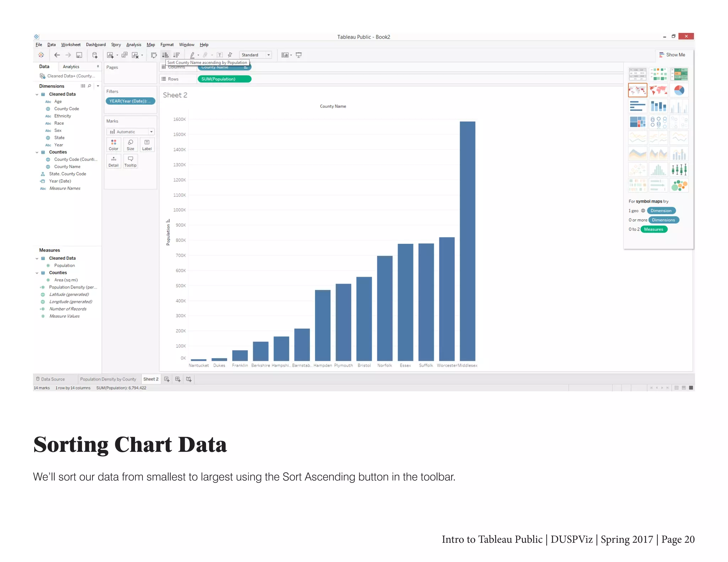
Task: Click the Middlesex bar in chart
Action: pyautogui.click(x=467, y=242)
